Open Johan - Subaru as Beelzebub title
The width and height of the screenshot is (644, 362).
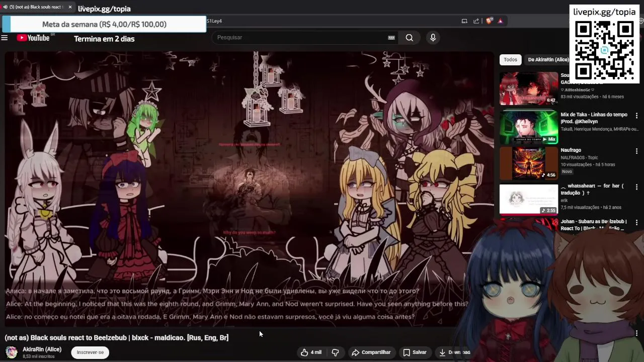[x=594, y=225]
